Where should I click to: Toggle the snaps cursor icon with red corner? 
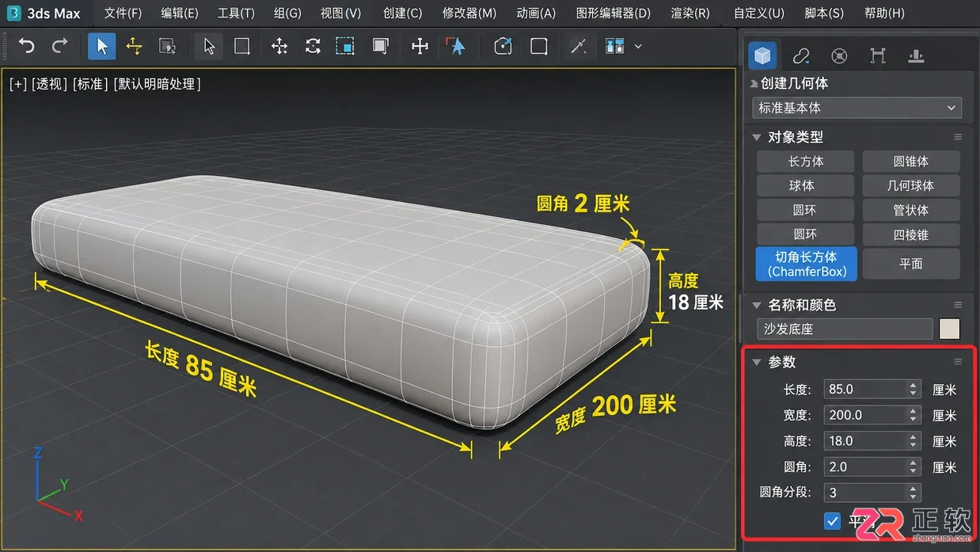(x=455, y=46)
